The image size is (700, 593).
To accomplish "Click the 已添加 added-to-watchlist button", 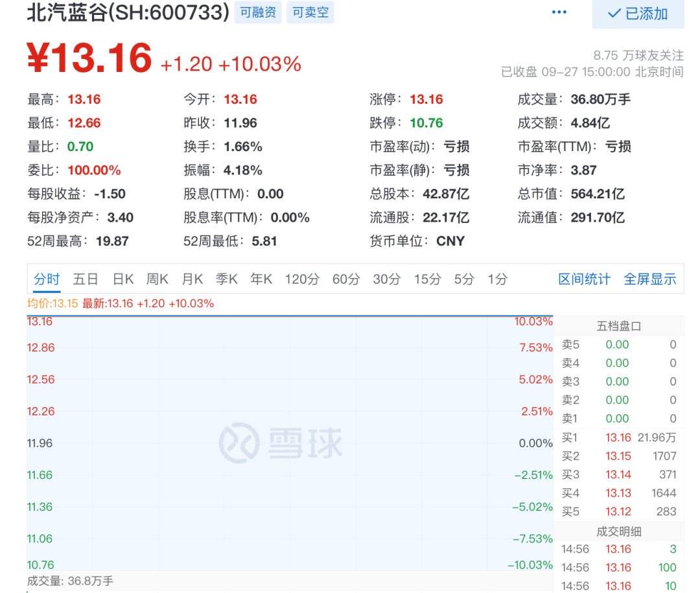I will (638, 14).
